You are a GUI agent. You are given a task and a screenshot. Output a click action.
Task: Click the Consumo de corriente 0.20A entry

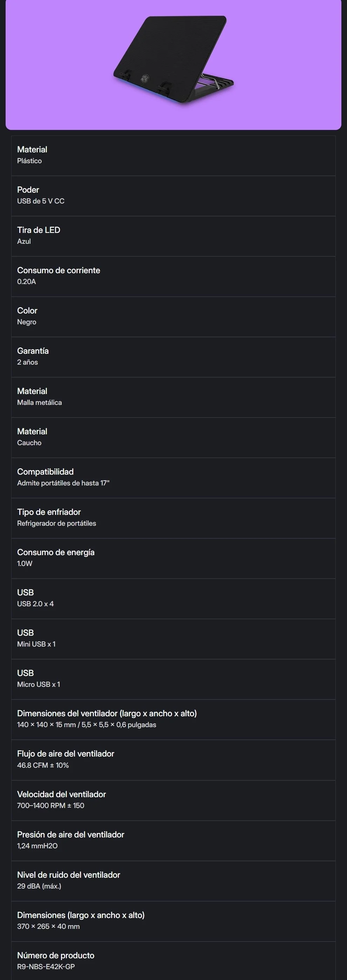(x=173, y=276)
